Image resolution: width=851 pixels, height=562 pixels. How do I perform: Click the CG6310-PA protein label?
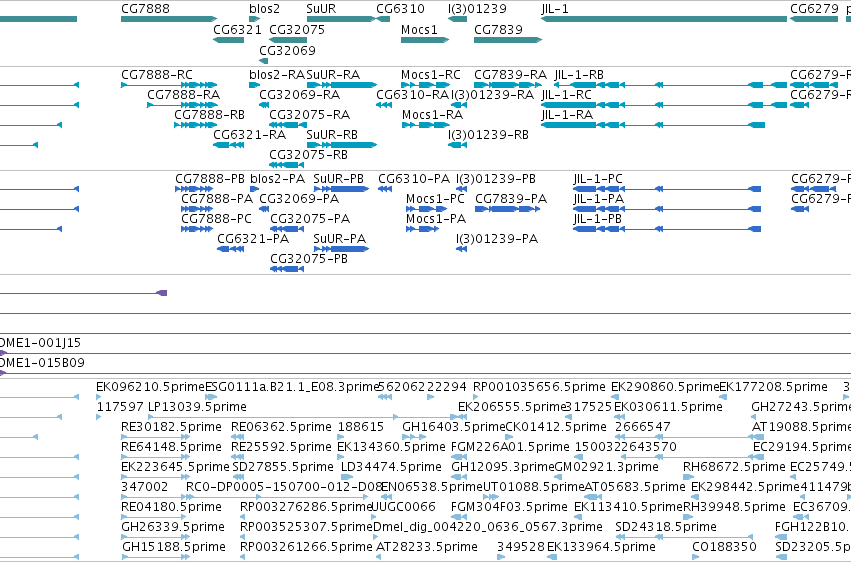(x=414, y=178)
